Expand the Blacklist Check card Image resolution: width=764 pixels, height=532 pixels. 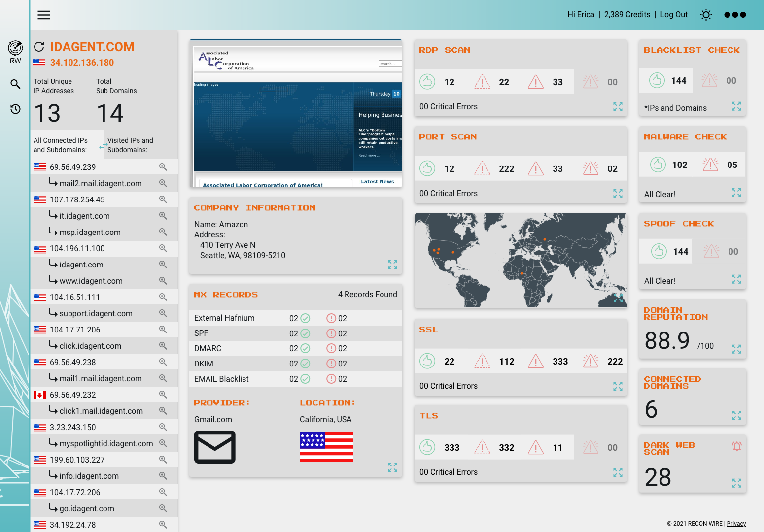pyautogui.click(x=736, y=106)
